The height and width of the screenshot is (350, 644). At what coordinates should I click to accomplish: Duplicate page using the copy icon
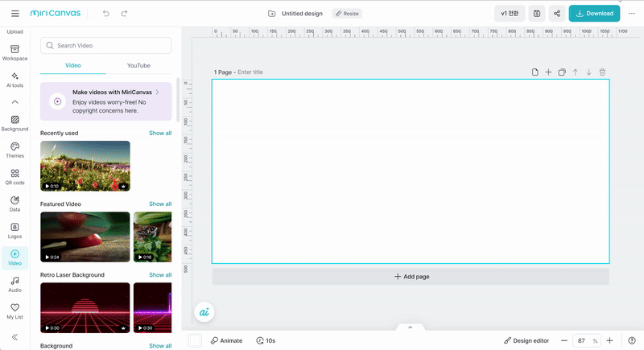[x=562, y=72]
